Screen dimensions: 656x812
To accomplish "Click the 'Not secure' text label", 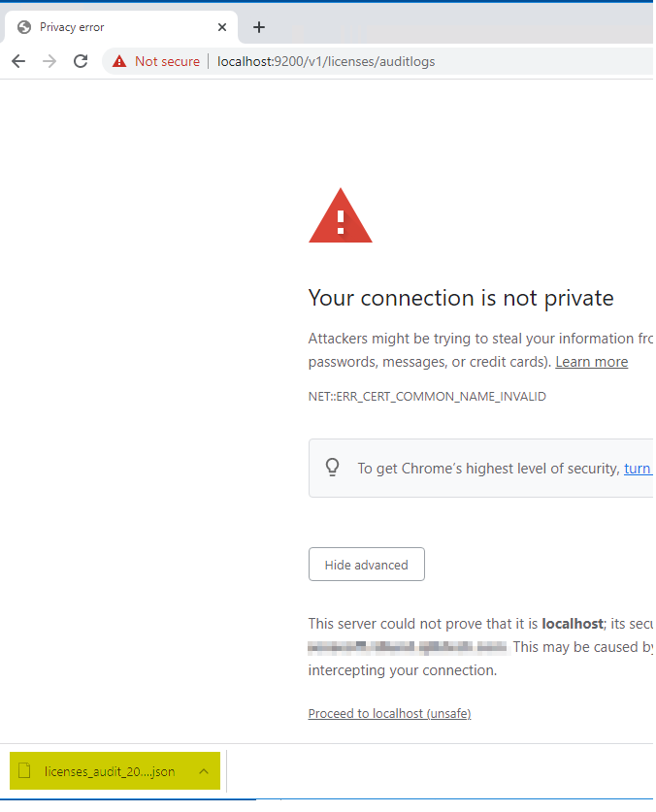I will pos(167,61).
